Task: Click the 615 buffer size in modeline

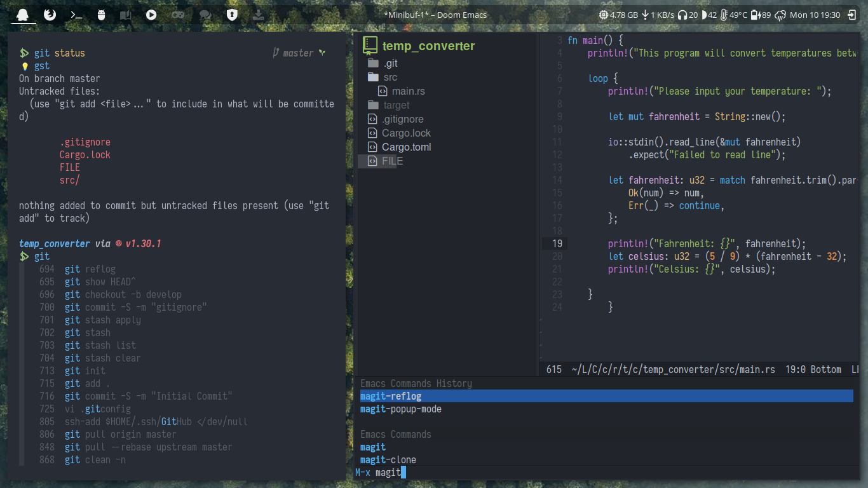Action: tap(554, 370)
